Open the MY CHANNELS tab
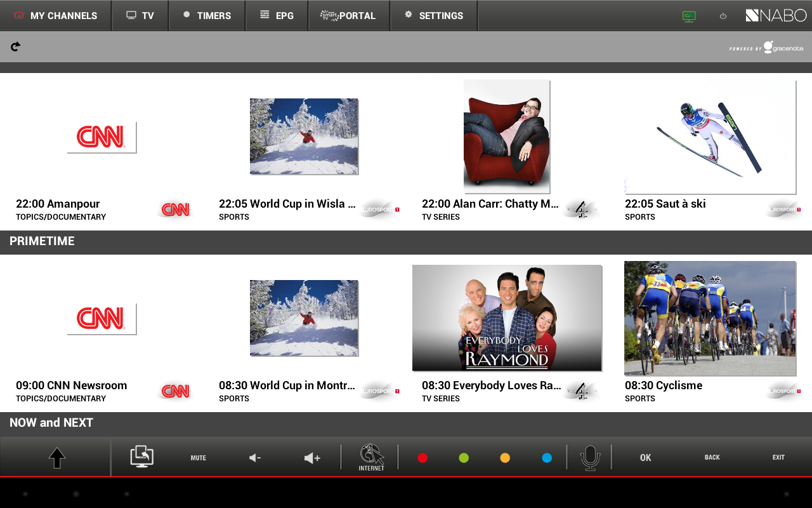 tap(55, 15)
